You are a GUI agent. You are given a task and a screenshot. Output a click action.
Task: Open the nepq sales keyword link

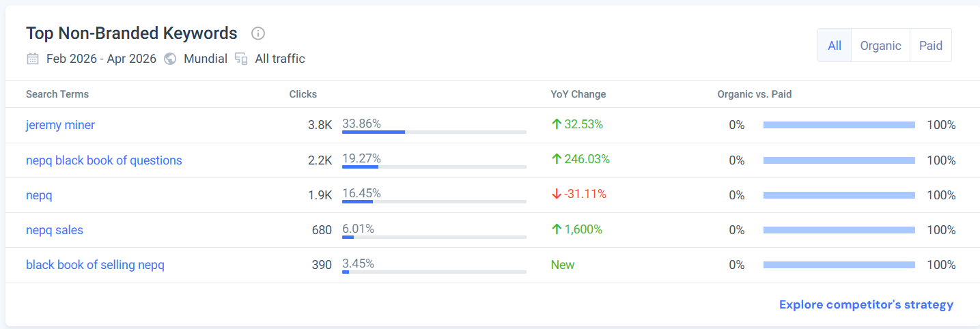55,230
